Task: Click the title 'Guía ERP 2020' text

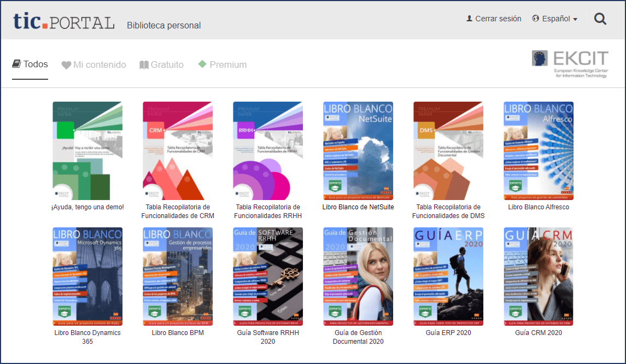Action: [x=448, y=333]
